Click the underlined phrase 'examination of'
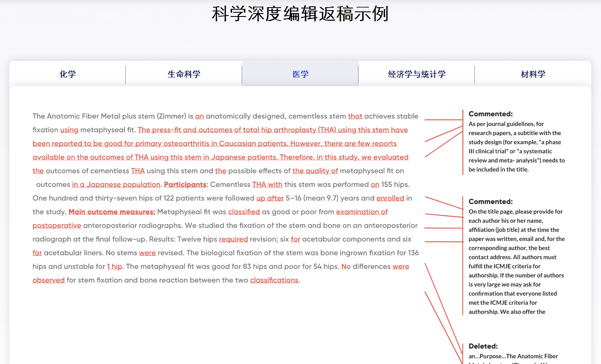 pos(362,212)
